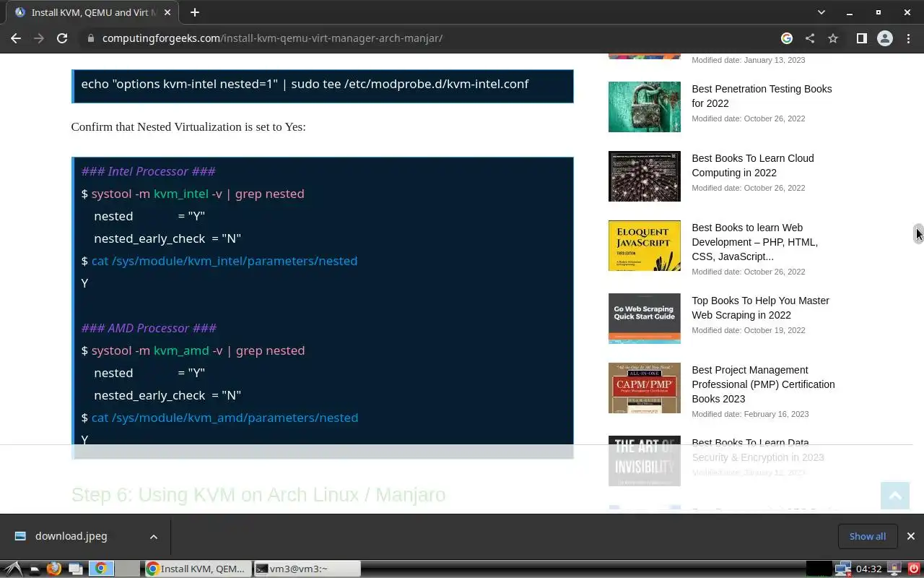The width and height of the screenshot is (924, 578).
Task: Open the taskbar application menu icon
Action: pyautogui.click(x=13, y=569)
